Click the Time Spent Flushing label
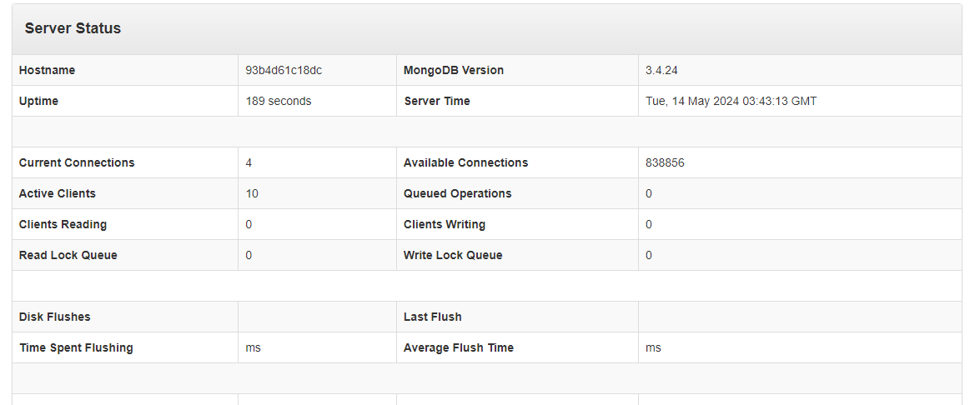 [x=76, y=347]
